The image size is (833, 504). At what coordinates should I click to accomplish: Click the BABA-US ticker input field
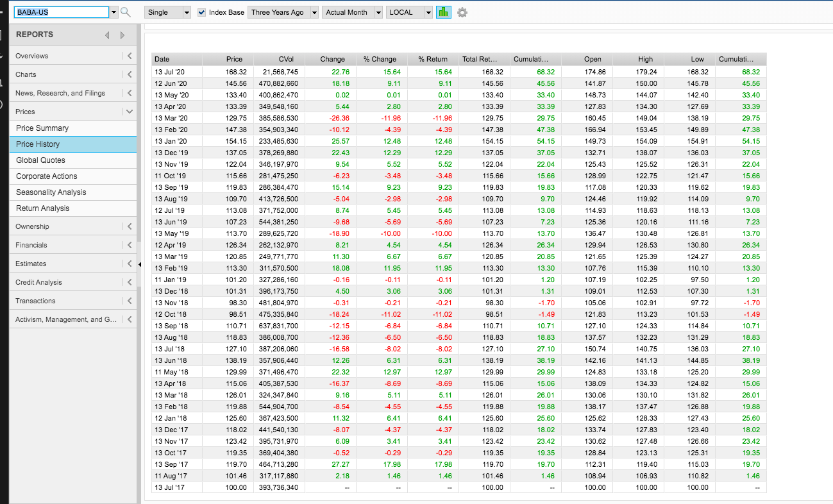(61, 12)
